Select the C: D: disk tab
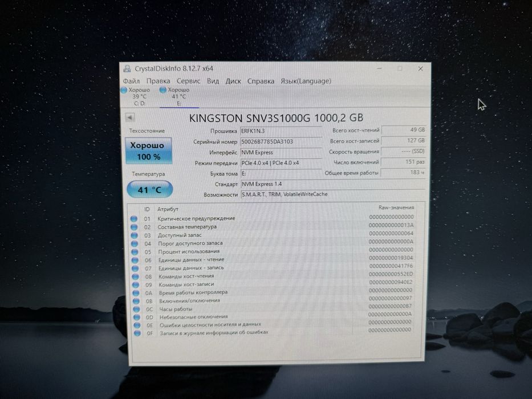The image size is (532, 399). 140,96
